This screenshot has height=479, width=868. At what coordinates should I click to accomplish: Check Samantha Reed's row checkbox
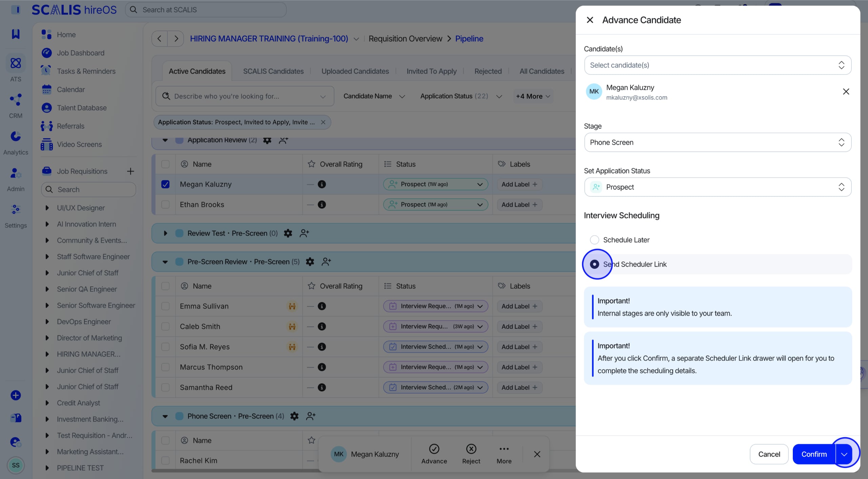(x=165, y=387)
